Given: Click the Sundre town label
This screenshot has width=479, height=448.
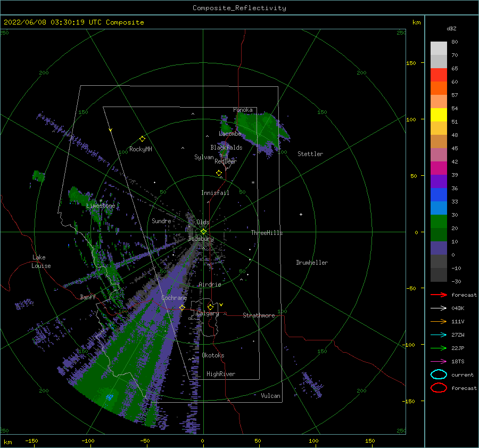Looking at the screenshot, I should click(161, 221).
